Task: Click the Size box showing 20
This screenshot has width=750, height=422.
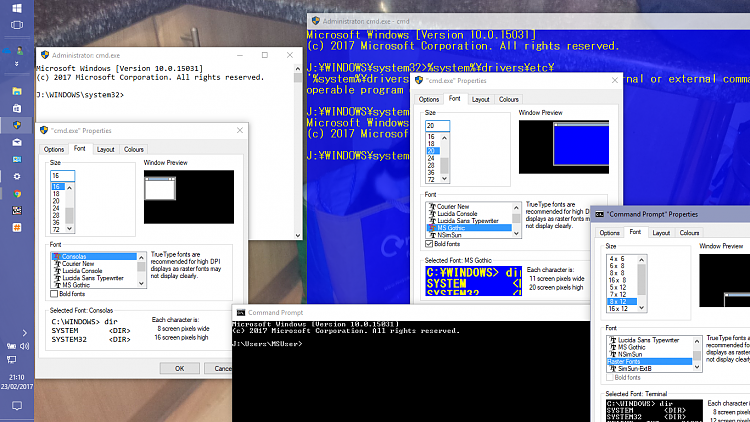Action: tap(438, 125)
